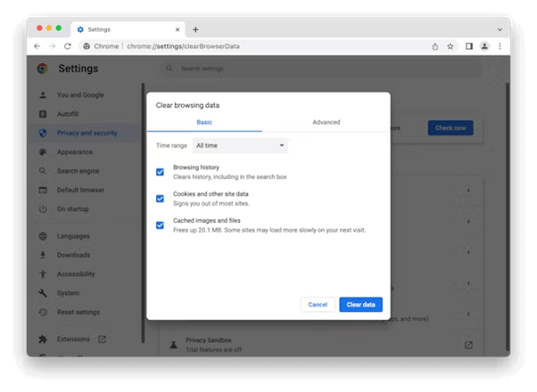Click 'Signs you out of most sites' text
Image resolution: width=537 pixels, height=392 pixels.
pyautogui.click(x=211, y=203)
